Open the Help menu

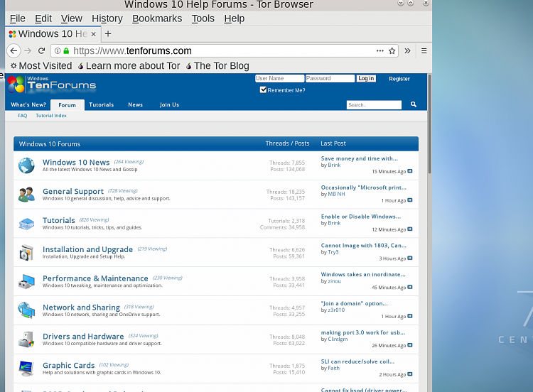(235, 18)
